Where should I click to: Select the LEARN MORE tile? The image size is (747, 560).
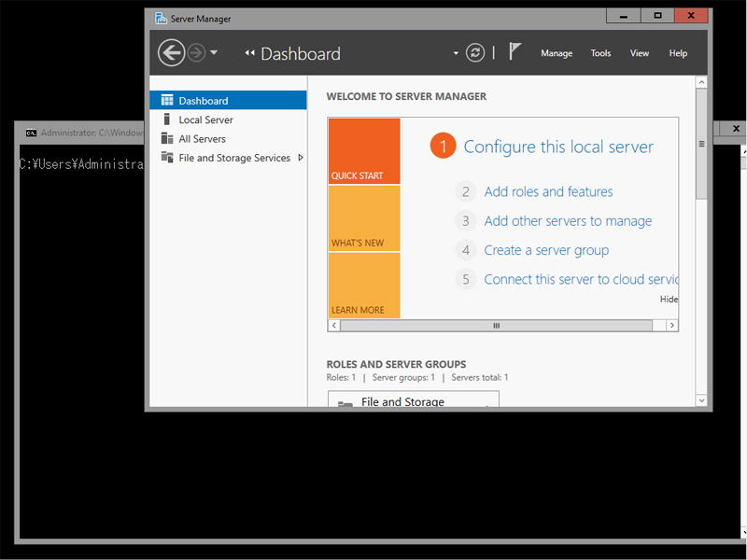(x=364, y=286)
